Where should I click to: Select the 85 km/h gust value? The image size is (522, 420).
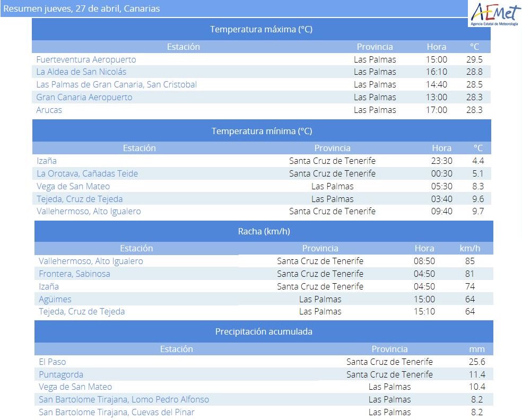tap(470, 261)
